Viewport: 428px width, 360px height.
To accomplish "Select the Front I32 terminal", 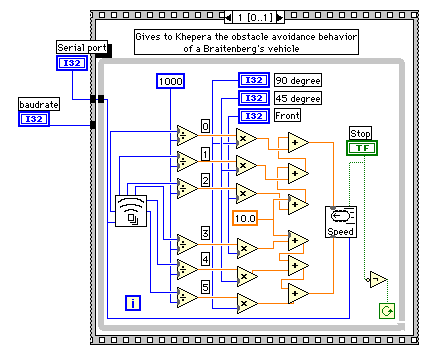I will coord(254,116).
